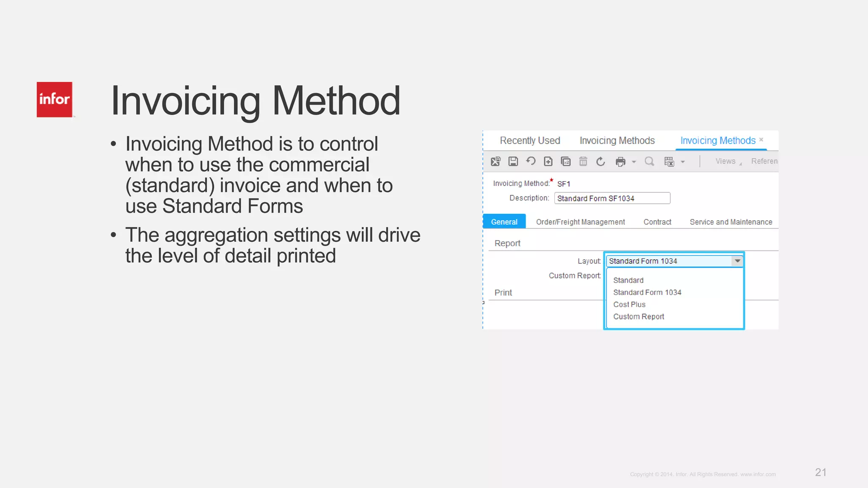Image resolution: width=868 pixels, height=488 pixels.
Task: Switch to the Recently Used tab
Action: click(530, 141)
